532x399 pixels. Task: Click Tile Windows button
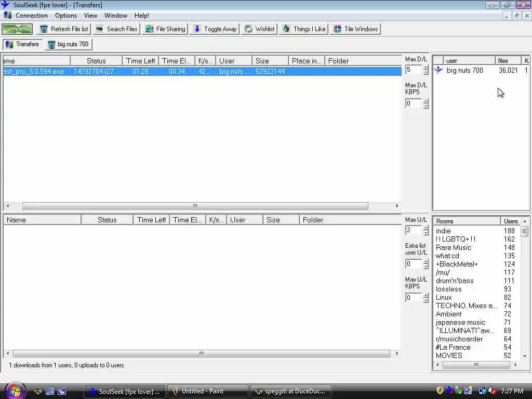[x=355, y=29]
